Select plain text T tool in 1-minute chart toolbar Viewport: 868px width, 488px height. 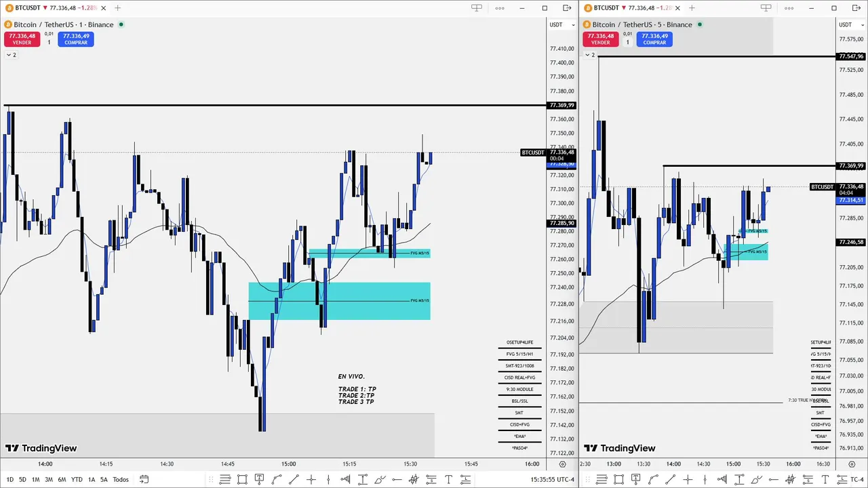tap(448, 479)
